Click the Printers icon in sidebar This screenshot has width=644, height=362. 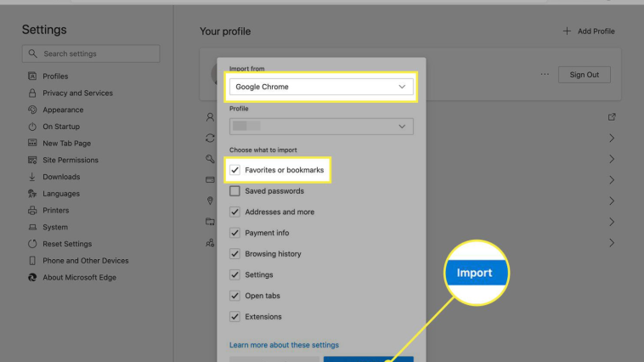tap(33, 211)
